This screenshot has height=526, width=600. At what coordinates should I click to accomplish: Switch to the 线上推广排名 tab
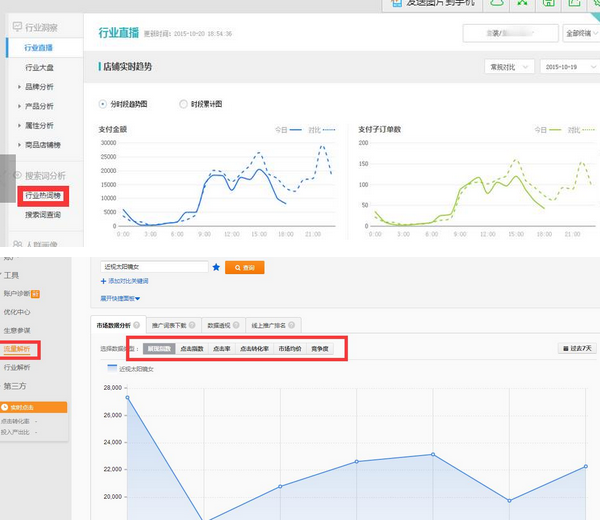(273, 325)
